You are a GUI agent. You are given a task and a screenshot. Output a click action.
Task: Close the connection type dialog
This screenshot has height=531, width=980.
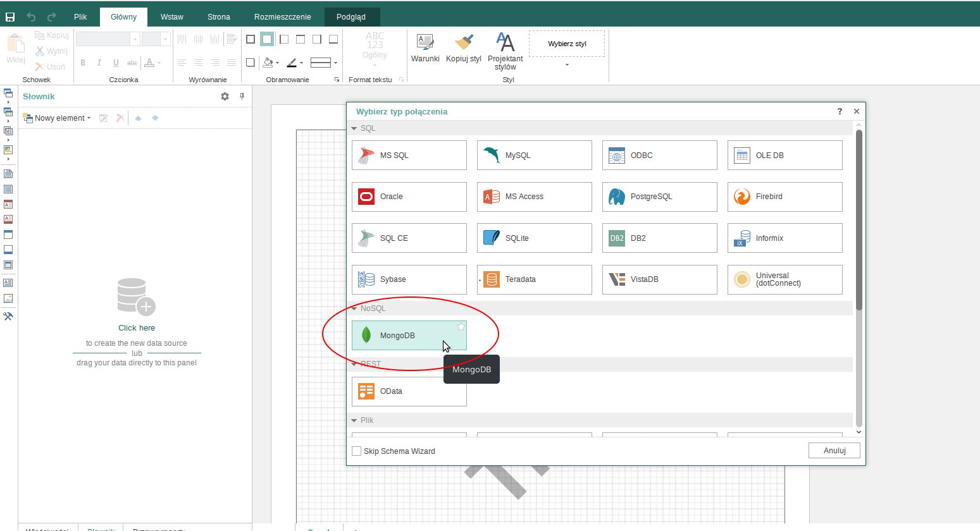(857, 111)
